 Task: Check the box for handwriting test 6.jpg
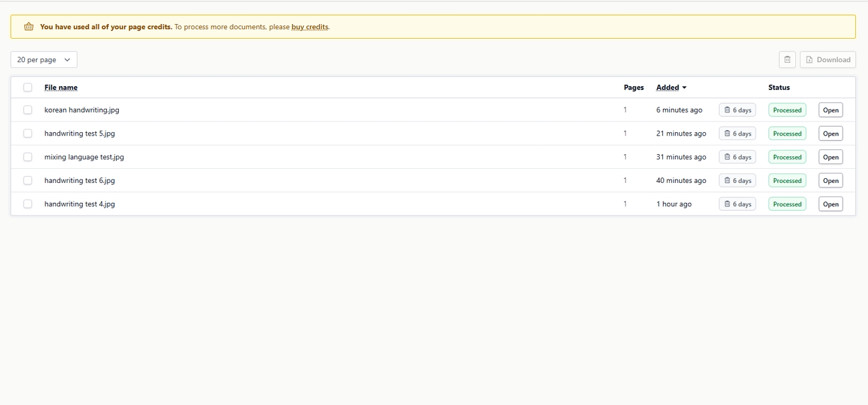27,180
